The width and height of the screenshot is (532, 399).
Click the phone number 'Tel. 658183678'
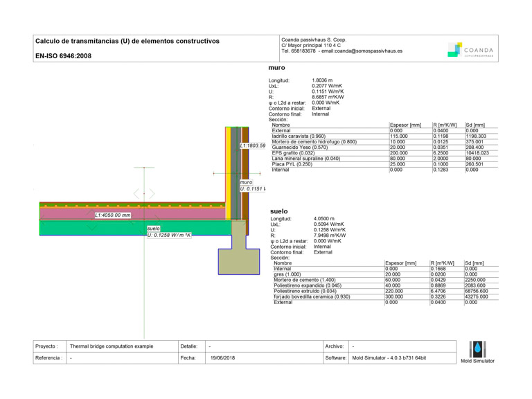[299, 51]
